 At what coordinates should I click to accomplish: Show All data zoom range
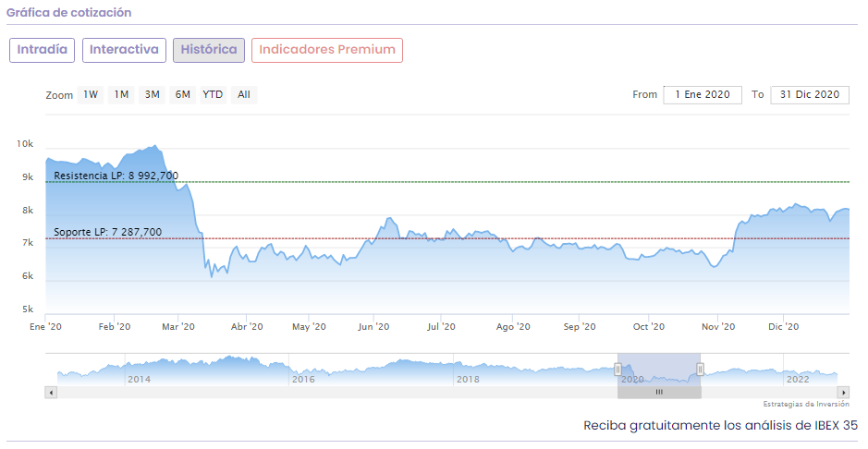[x=243, y=94]
